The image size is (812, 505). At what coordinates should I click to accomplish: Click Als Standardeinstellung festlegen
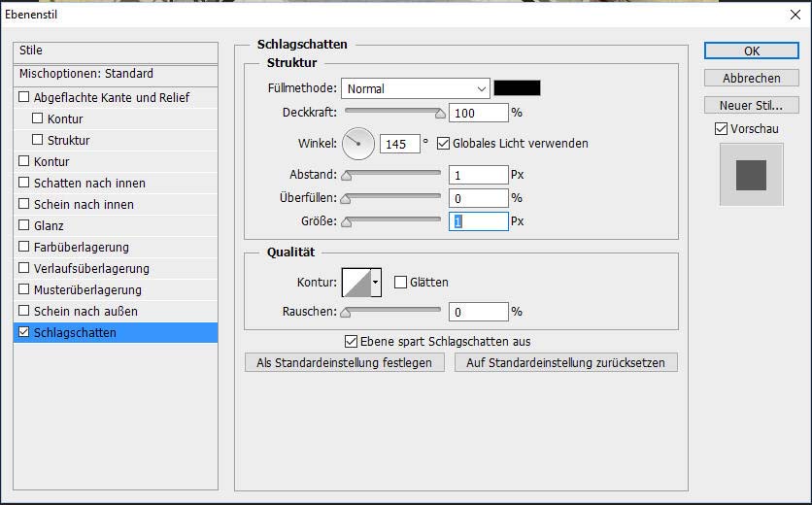tap(345, 362)
